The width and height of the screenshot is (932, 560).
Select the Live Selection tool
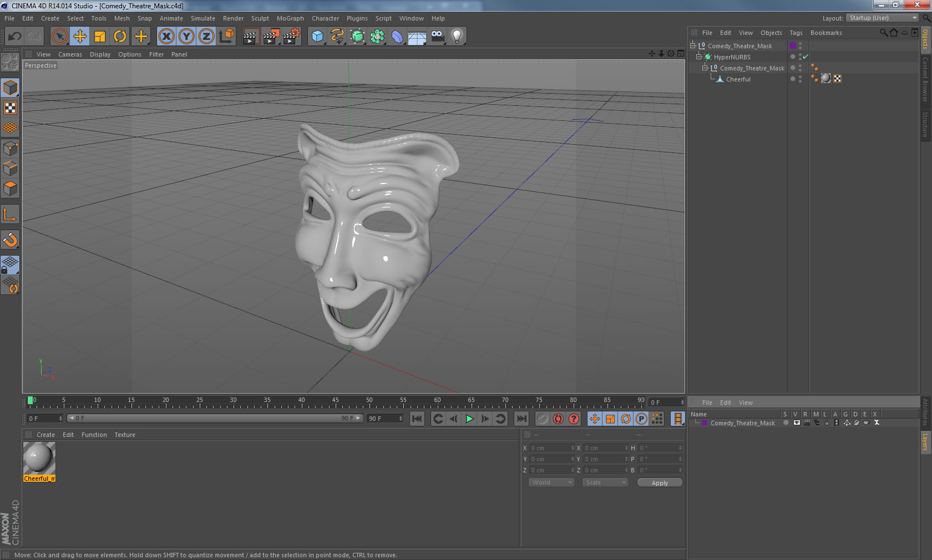pyautogui.click(x=59, y=37)
